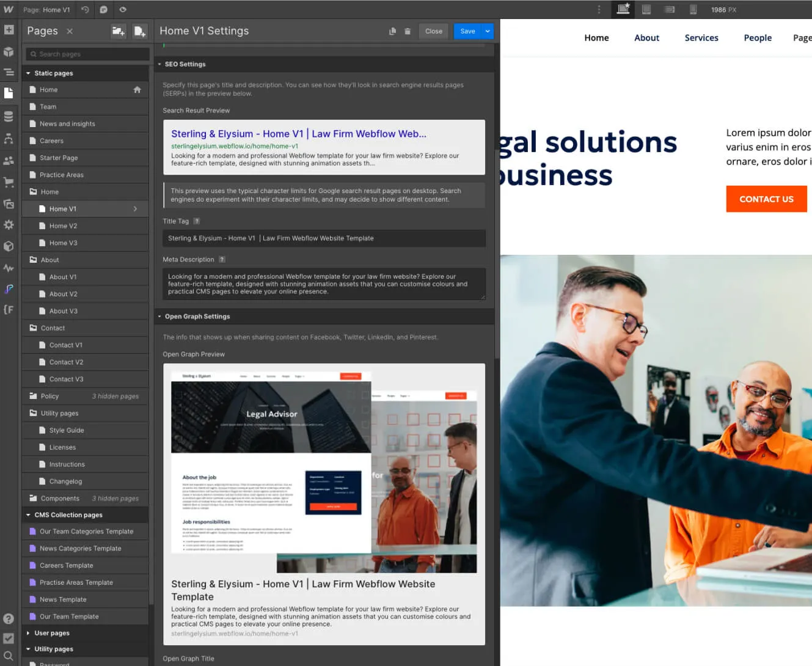The height and width of the screenshot is (666, 812).
Task: Close the Pages panel with X
Action: coord(70,31)
